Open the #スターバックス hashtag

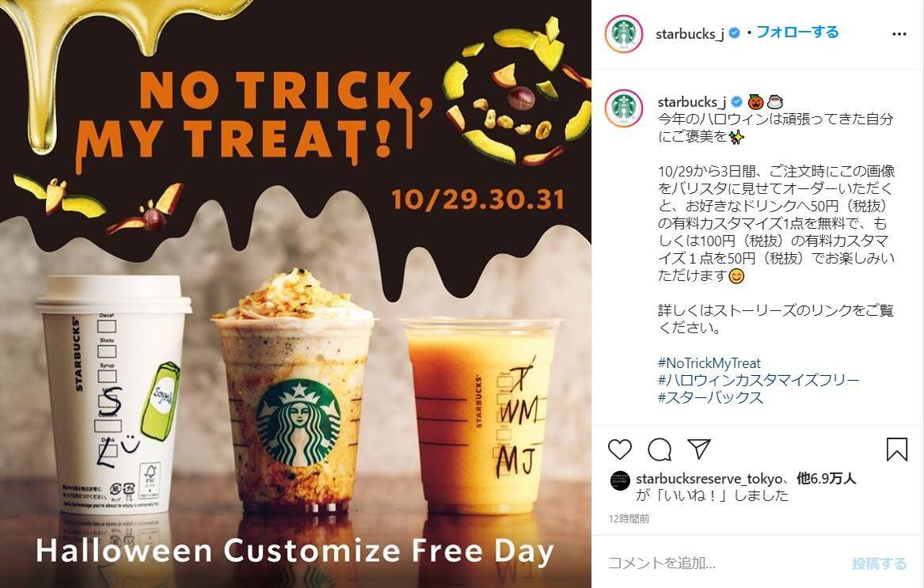pyautogui.click(x=710, y=398)
